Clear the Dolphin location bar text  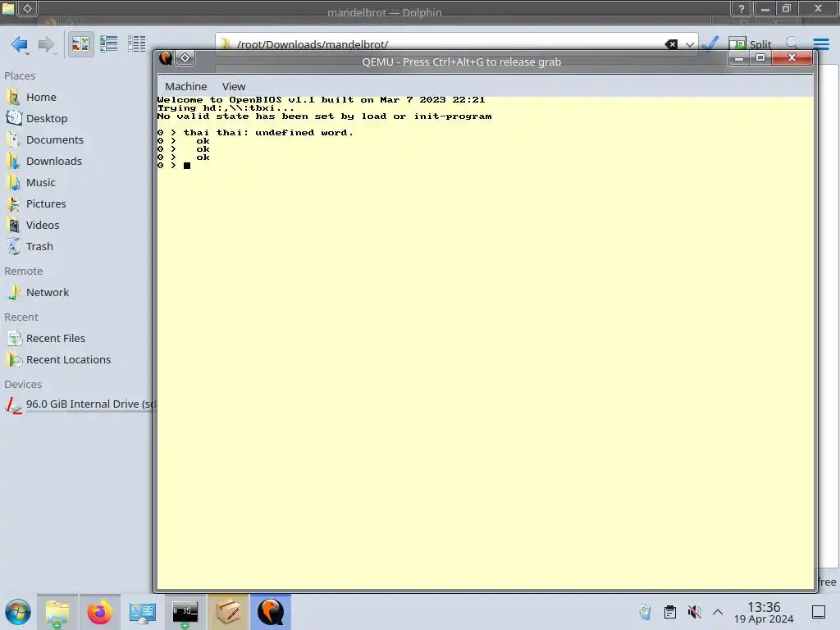[x=671, y=44]
